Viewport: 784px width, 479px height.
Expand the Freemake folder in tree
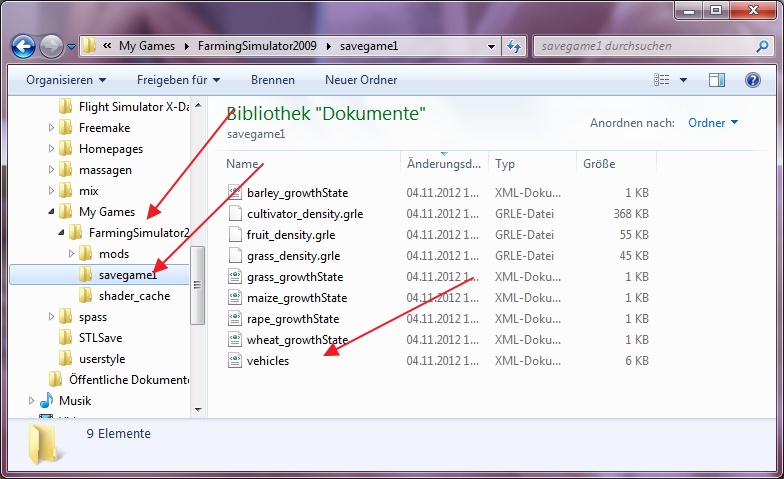(51, 128)
